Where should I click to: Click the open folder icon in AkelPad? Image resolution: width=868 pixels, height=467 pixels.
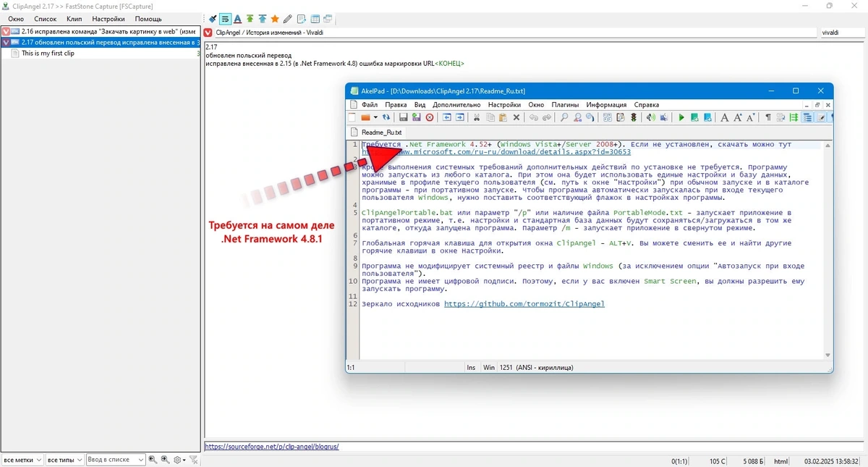365,117
